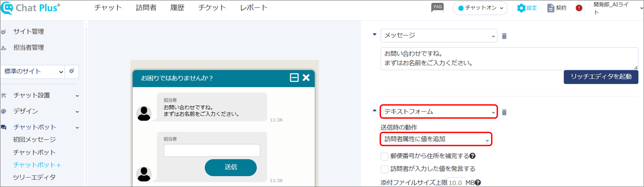The image size is (644, 187).
Task: Open 初回メッセージ sidebar item
Action: 34,139
